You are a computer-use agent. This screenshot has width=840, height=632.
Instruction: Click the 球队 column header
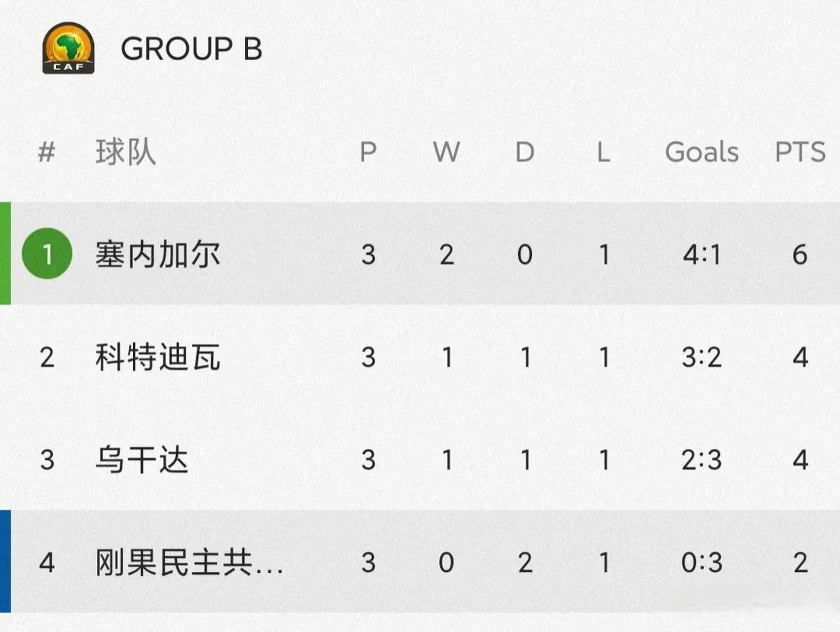click(x=126, y=152)
